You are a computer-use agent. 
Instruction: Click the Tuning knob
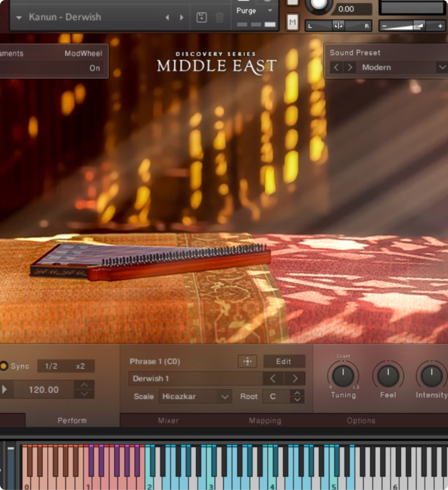[x=343, y=375]
